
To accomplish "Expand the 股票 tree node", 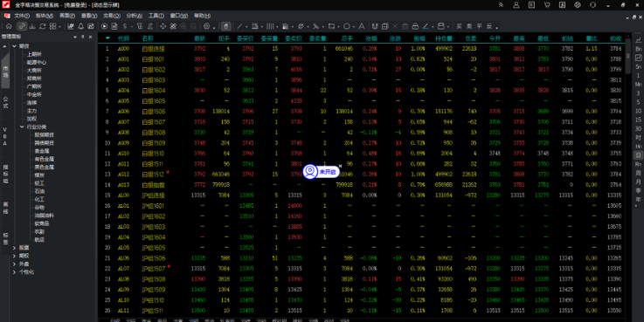I will pyautogui.click(x=14, y=248).
